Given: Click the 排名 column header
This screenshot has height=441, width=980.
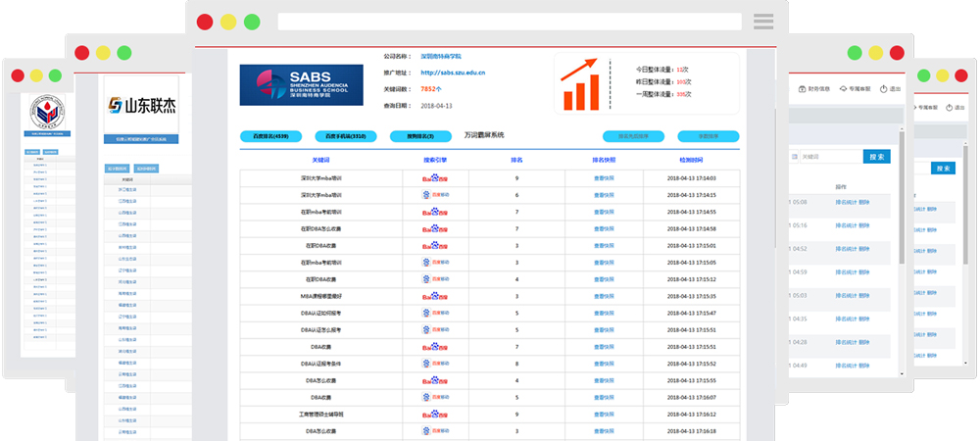Looking at the screenshot, I should [516, 160].
